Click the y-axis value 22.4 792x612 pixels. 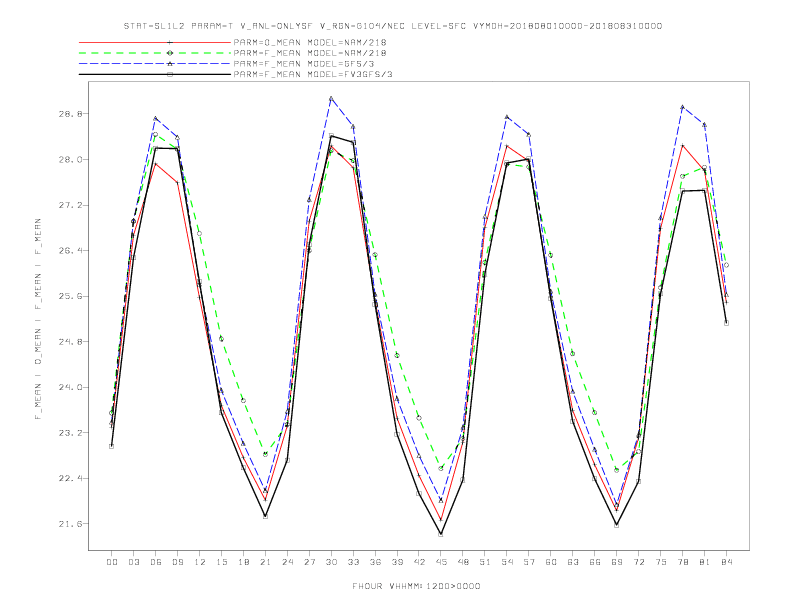click(70, 478)
